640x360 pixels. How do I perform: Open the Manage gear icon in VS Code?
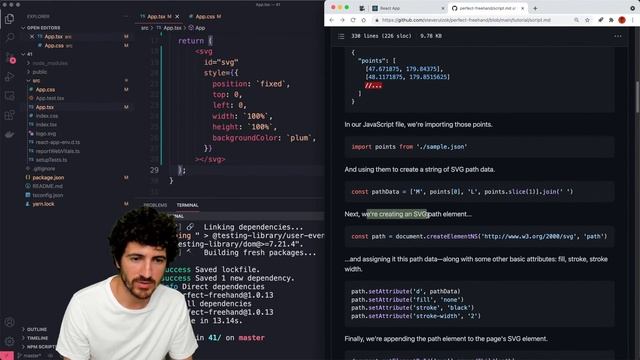(9, 341)
